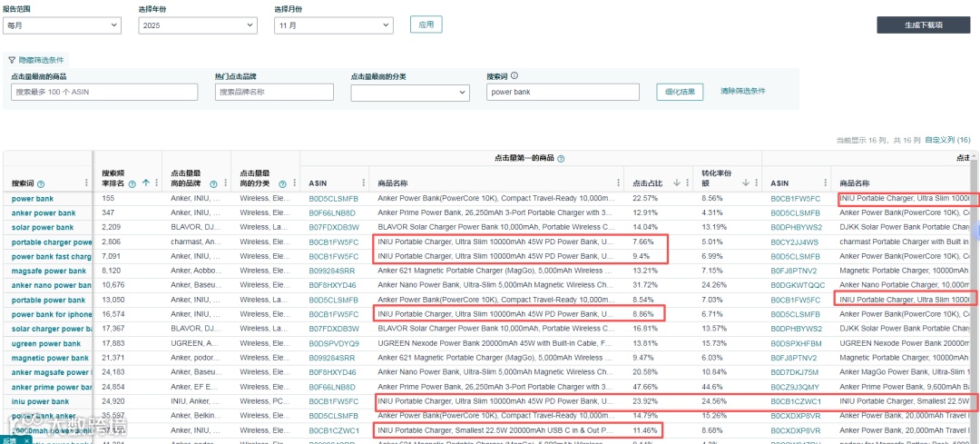Select the 31.72% click share cell

(x=644, y=285)
